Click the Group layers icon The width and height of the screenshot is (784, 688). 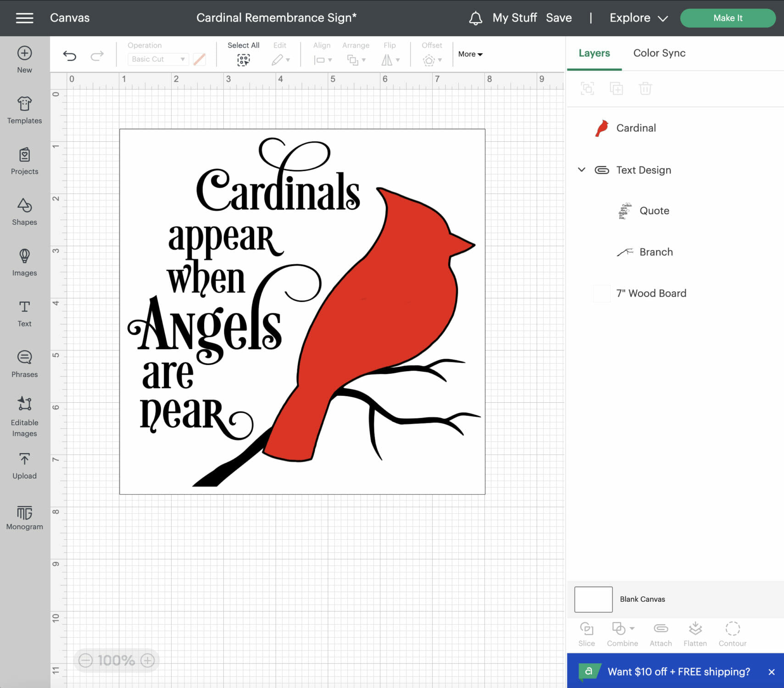pyautogui.click(x=587, y=88)
